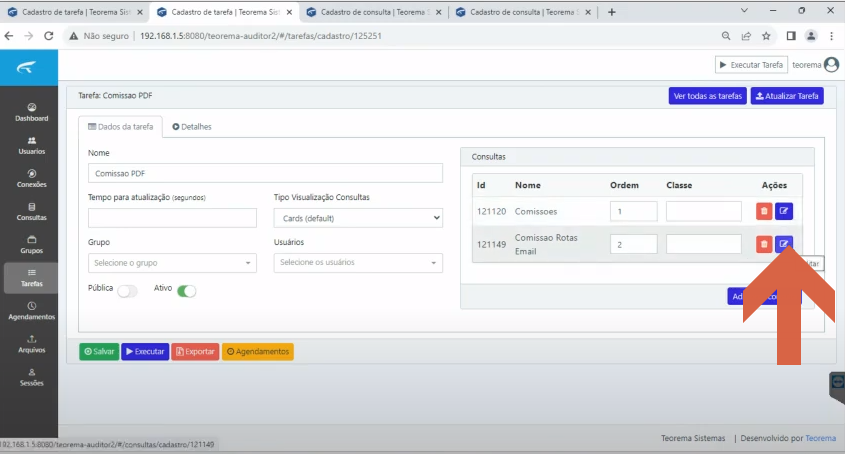Click the Id cell 121120
845x454 pixels.
[491, 211]
